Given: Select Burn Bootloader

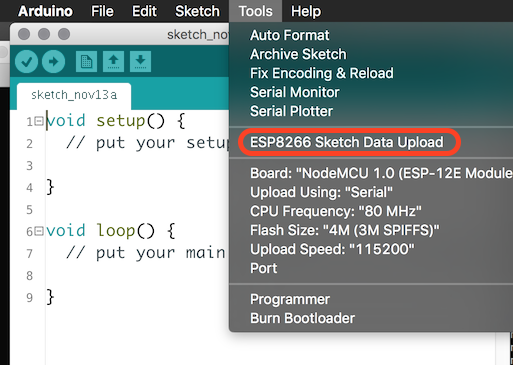Looking at the screenshot, I should coord(302,318).
